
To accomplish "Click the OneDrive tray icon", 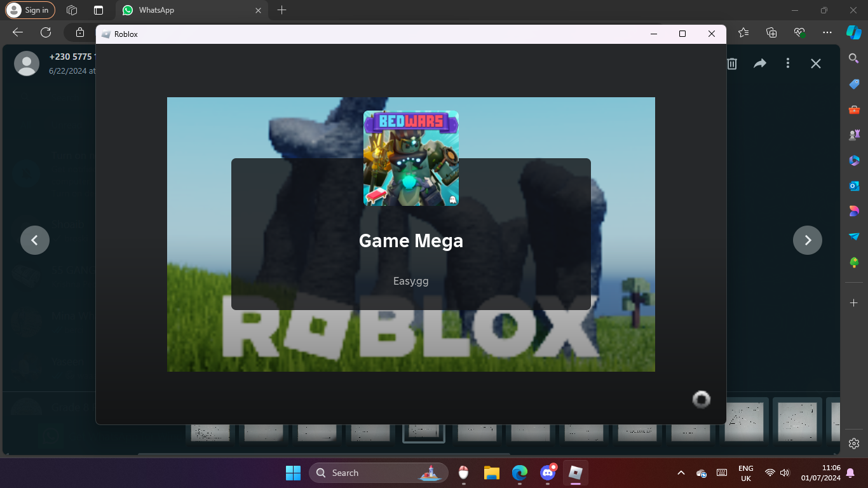I will [x=702, y=473].
